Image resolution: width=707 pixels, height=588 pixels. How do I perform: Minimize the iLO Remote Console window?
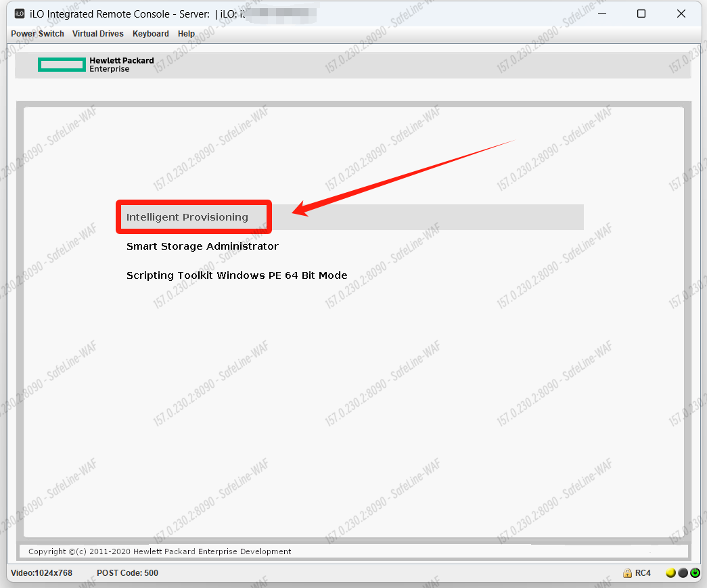[x=602, y=14]
